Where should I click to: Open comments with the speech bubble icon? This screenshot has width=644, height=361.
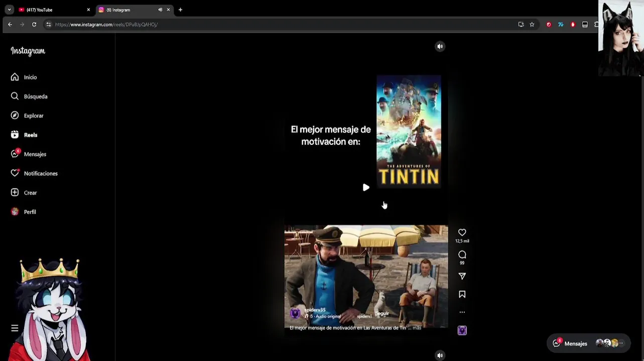(x=462, y=255)
